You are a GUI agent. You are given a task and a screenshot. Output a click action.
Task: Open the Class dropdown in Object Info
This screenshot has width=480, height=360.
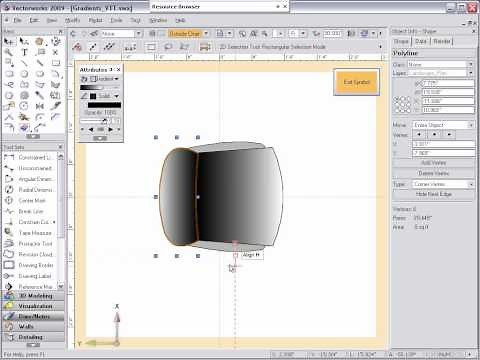coord(440,64)
